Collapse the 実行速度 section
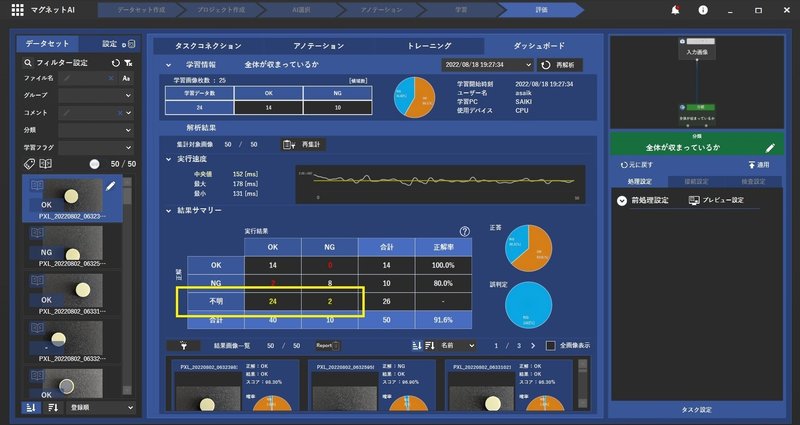This screenshot has height=425, width=800. (168, 159)
